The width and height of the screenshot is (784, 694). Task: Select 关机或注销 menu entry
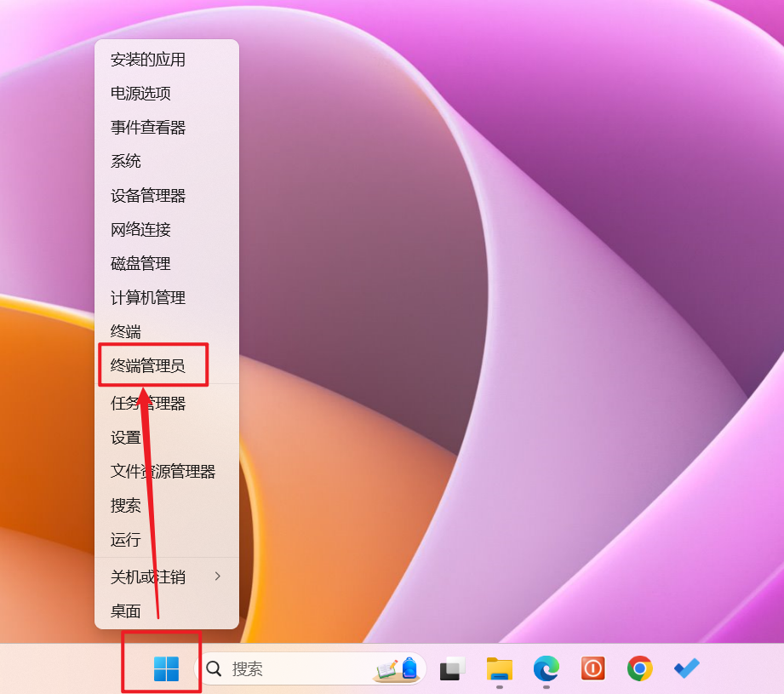(x=167, y=577)
